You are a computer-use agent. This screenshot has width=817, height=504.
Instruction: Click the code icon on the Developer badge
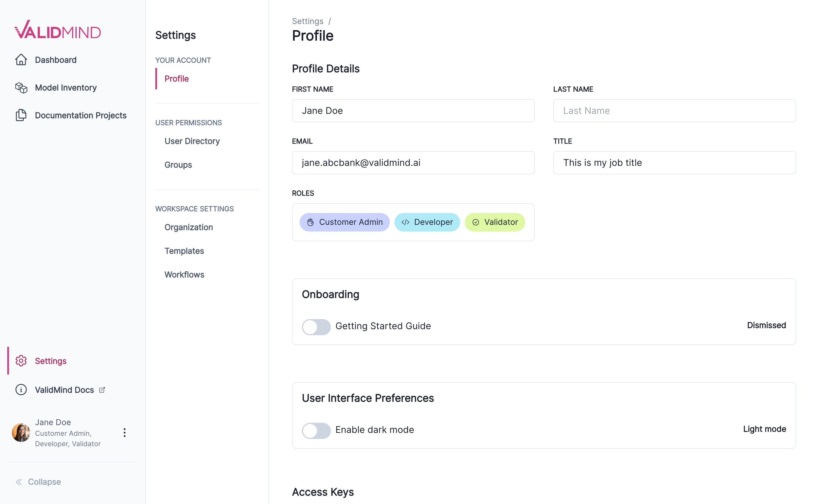(405, 222)
